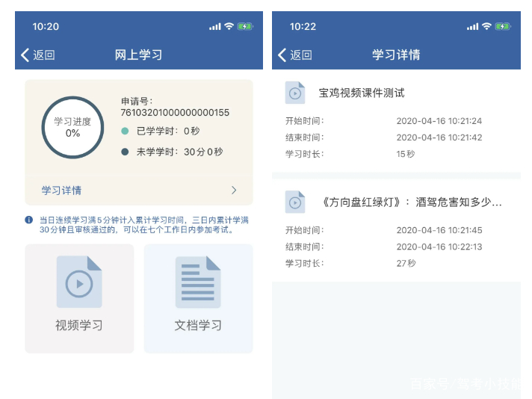This screenshot has height=399, width=532.
Task: Click the 申请号 label
Action: tap(137, 101)
